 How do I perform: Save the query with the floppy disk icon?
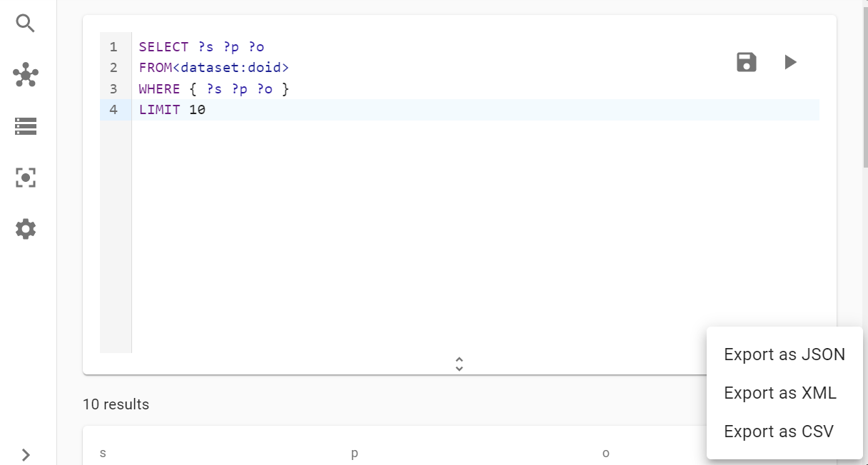coord(746,62)
